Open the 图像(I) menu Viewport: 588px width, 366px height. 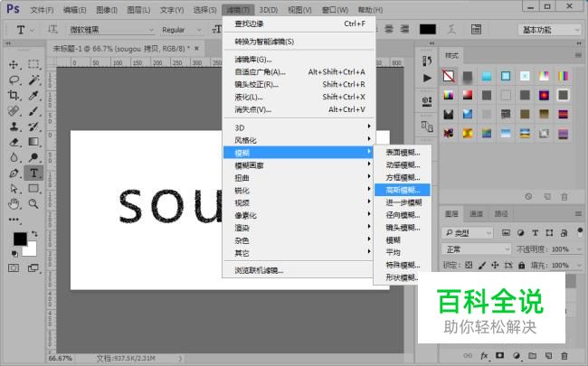pos(107,9)
